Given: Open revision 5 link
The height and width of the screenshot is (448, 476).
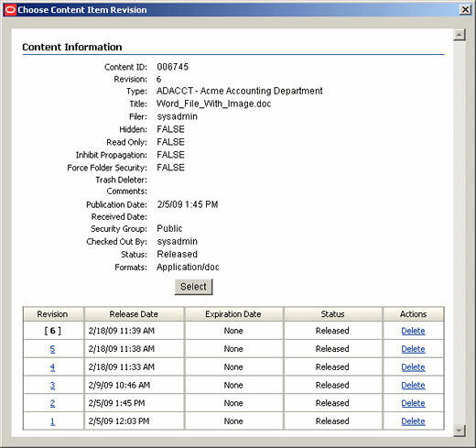Looking at the screenshot, I should coord(52,349).
